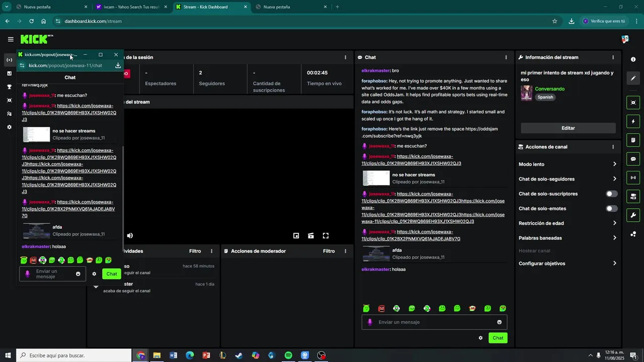Open the settings gear in left sidebar
The width and height of the screenshot is (644, 362).
(9, 127)
